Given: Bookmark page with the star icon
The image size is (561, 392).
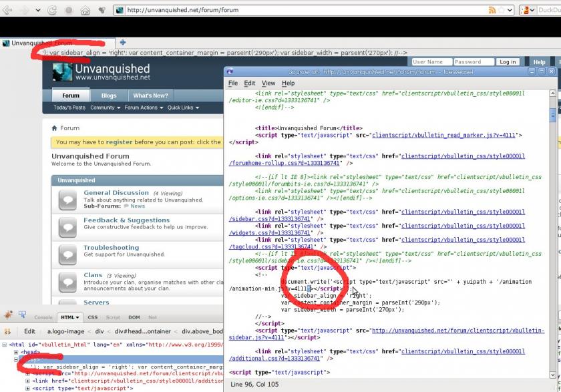Looking at the screenshot, I should click(x=502, y=10).
